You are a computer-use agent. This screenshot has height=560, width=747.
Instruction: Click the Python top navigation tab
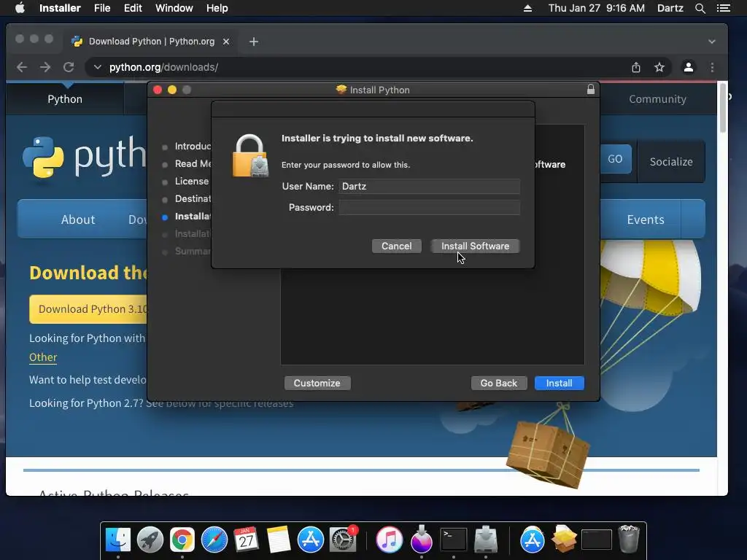coord(65,99)
